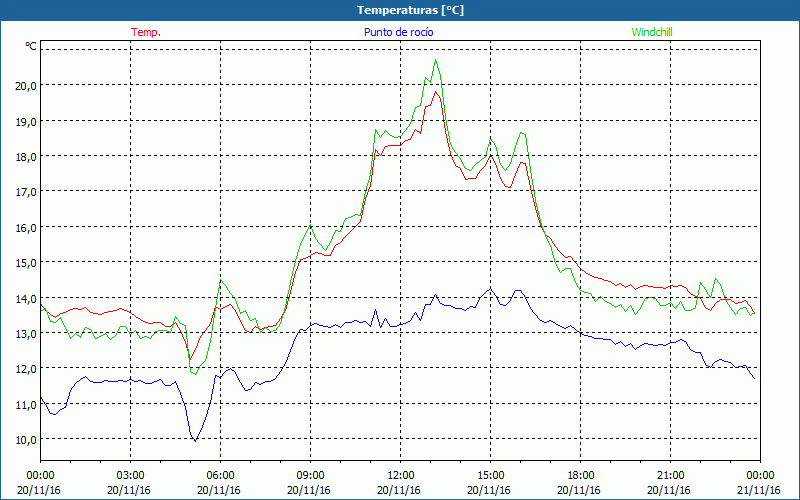
Task: Click the Temperaturas [°C] chart title
Action: [x=410, y=10]
